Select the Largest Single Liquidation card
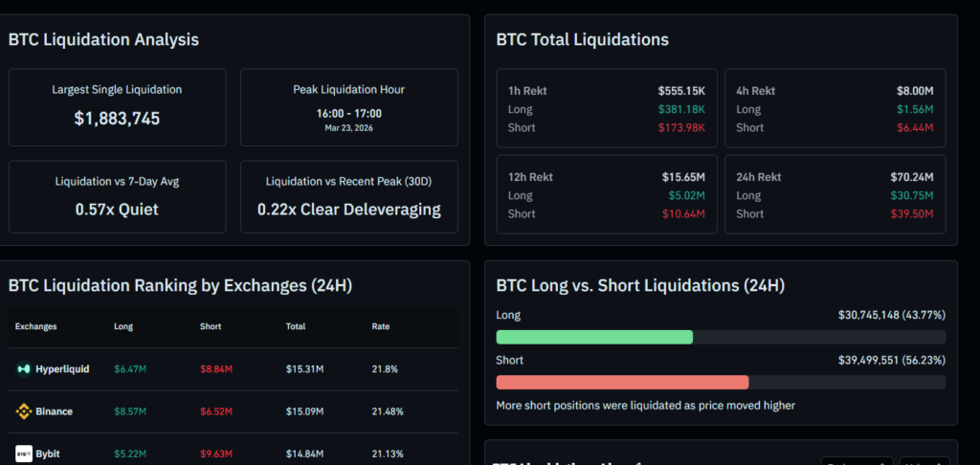The width and height of the screenshot is (980, 465). pyautogui.click(x=117, y=105)
